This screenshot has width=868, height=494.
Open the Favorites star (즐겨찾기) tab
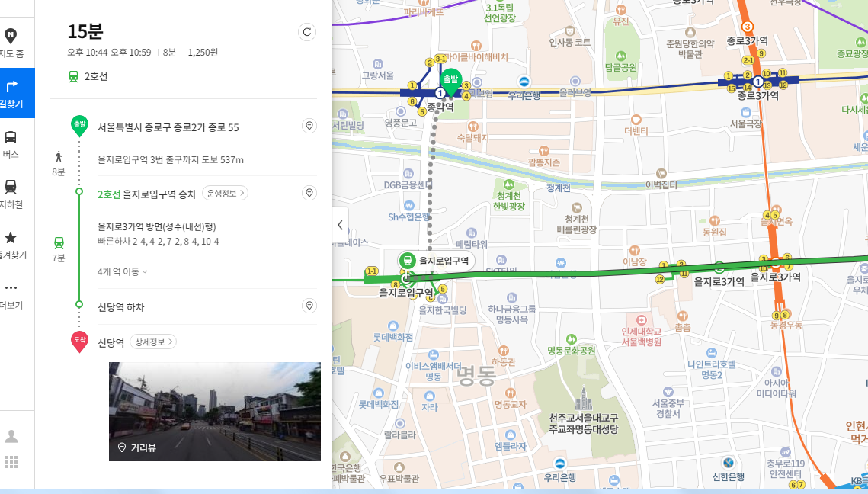click(11, 244)
